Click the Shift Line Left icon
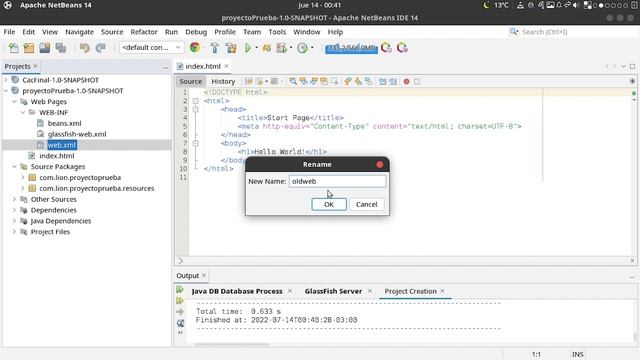Viewport: 640px width, 360px height. click(382, 81)
